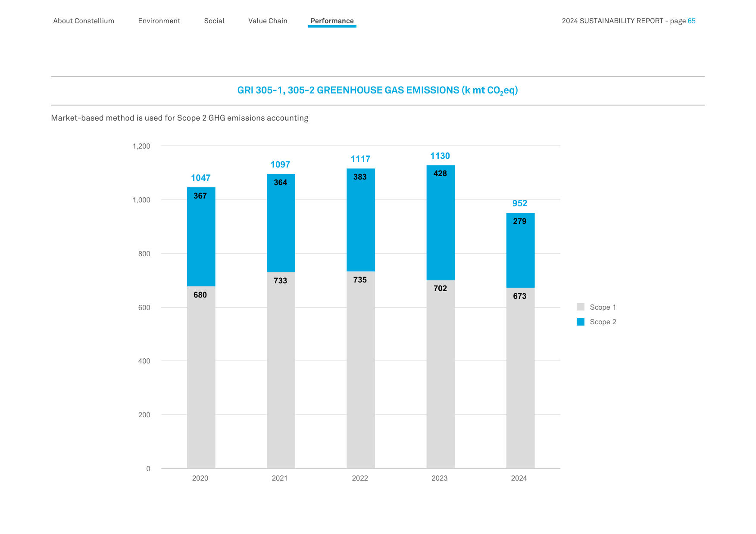Go to the Environment tab
This screenshot has height=534, width=756.
[159, 21]
